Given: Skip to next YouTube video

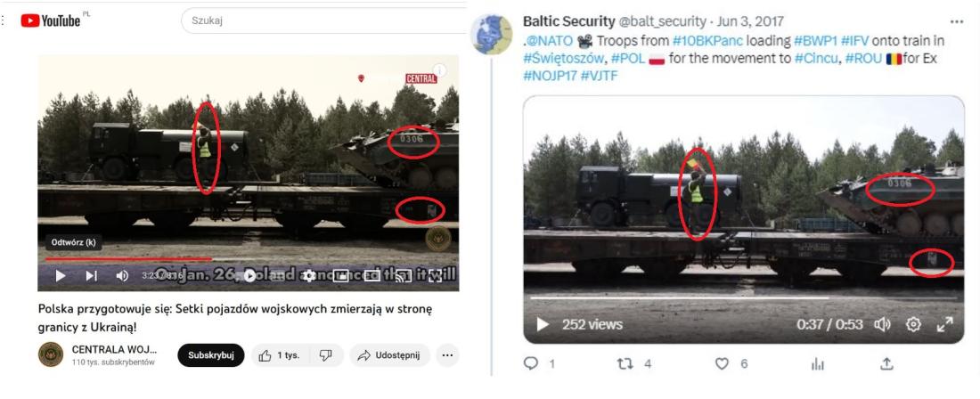Looking at the screenshot, I should click(x=91, y=275).
